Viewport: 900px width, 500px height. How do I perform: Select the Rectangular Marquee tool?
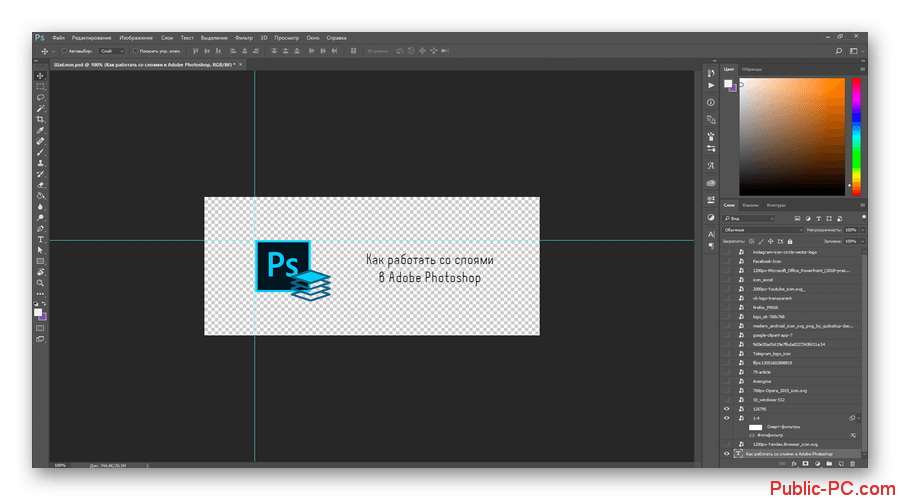click(x=40, y=87)
